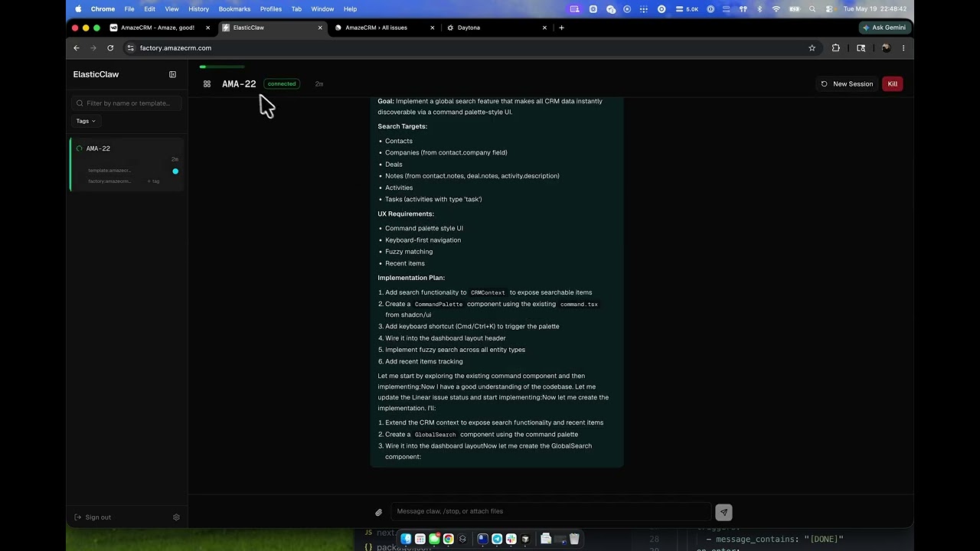Open the Edit menu

(x=149, y=9)
